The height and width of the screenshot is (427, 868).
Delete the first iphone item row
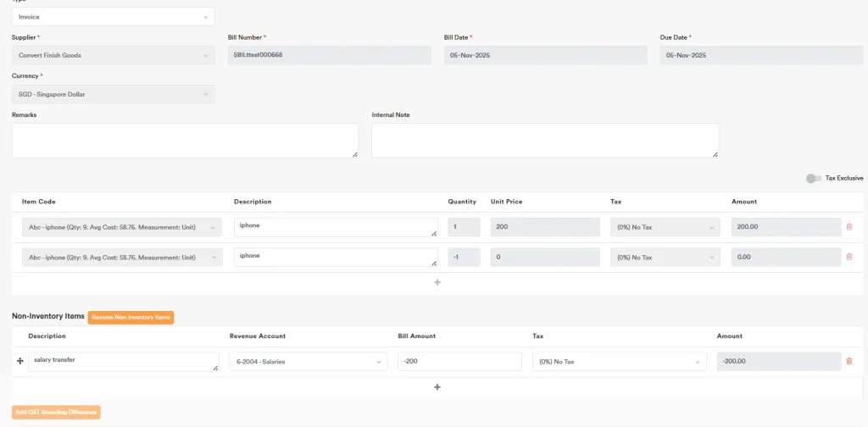(x=849, y=227)
